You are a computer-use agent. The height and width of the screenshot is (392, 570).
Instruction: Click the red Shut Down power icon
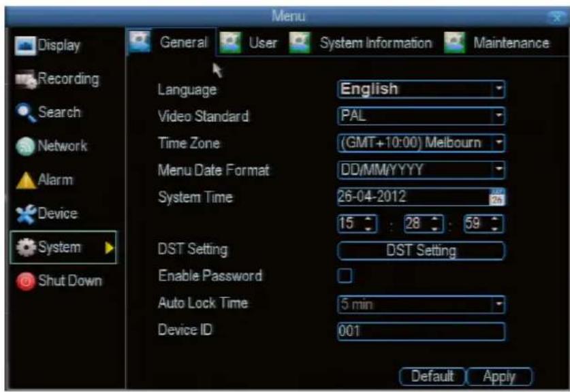click(26, 281)
